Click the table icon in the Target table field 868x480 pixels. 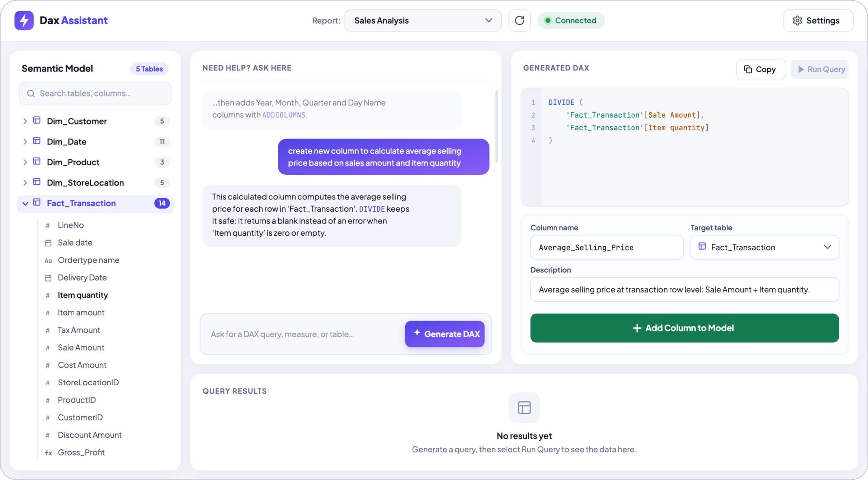click(x=702, y=246)
